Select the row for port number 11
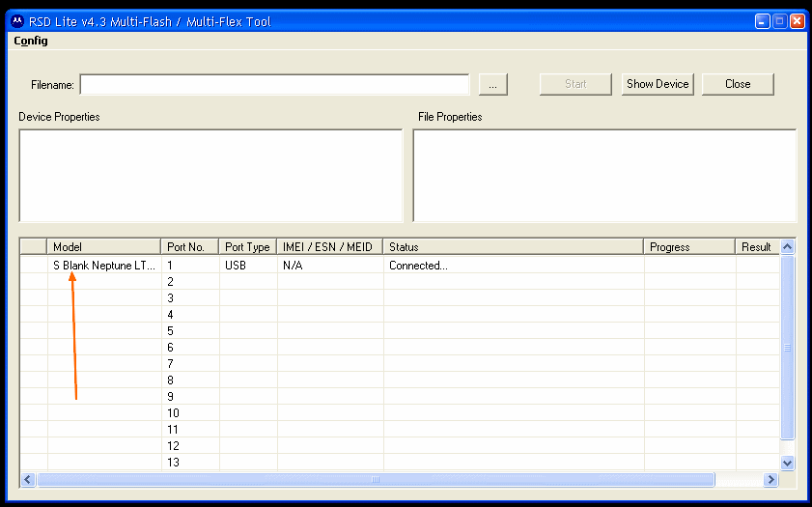The image size is (812, 507). pyautogui.click(x=400, y=430)
